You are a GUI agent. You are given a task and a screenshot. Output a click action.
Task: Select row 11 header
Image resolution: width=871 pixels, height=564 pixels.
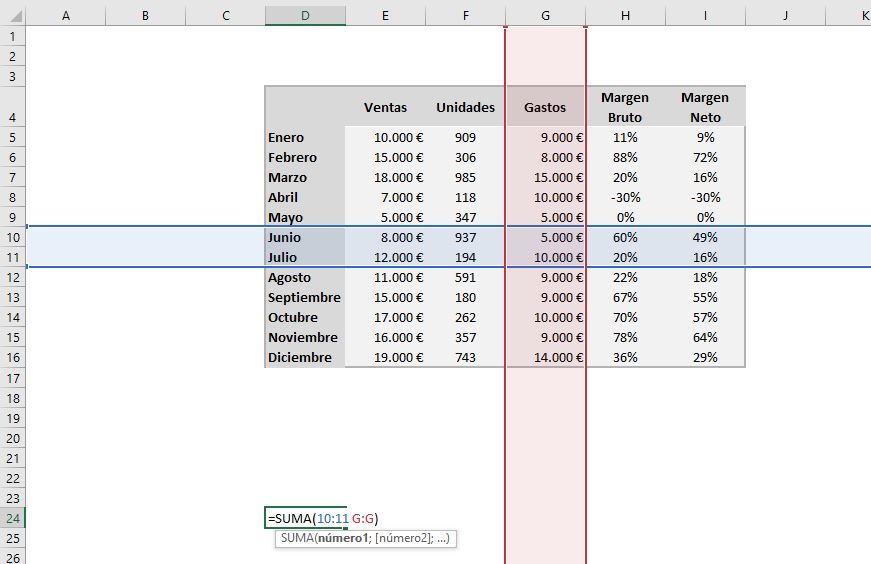coord(13,257)
